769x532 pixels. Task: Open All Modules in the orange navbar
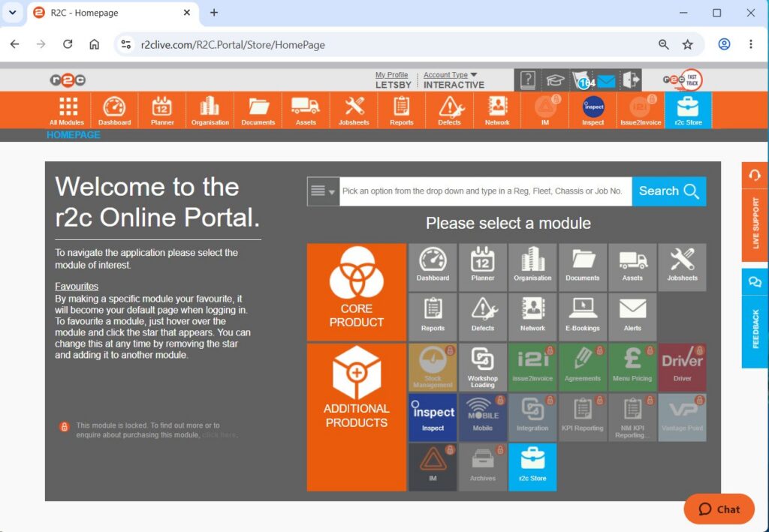click(x=67, y=111)
